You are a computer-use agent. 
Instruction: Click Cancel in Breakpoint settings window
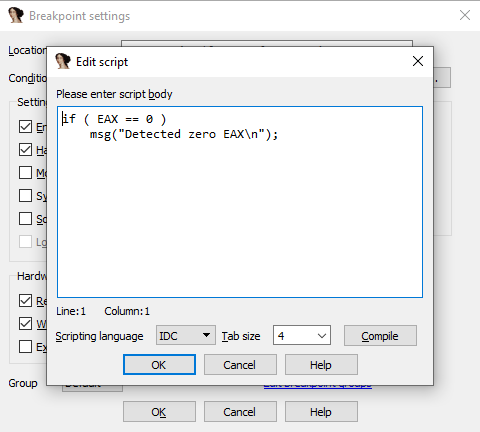click(x=240, y=412)
